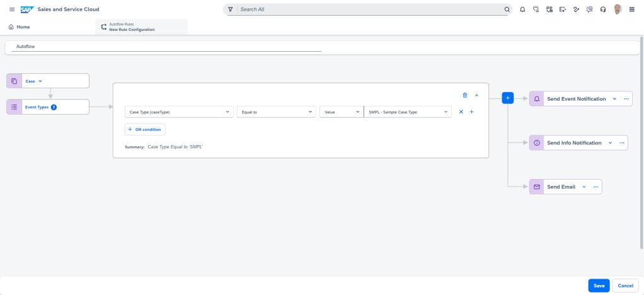Image resolution: width=644 pixels, height=295 pixels.
Task: Expand Send Event Notification chevron
Action: pyautogui.click(x=614, y=99)
